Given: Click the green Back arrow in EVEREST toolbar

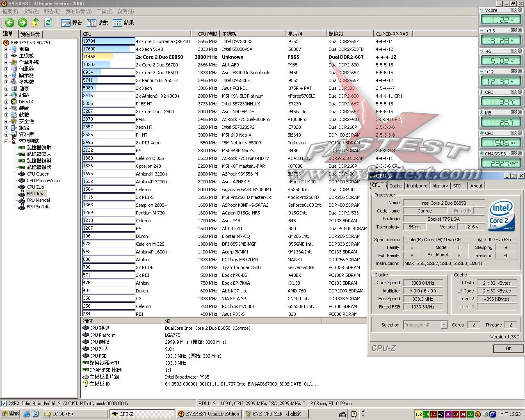Looking at the screenshot, I should tap(10, 23).
